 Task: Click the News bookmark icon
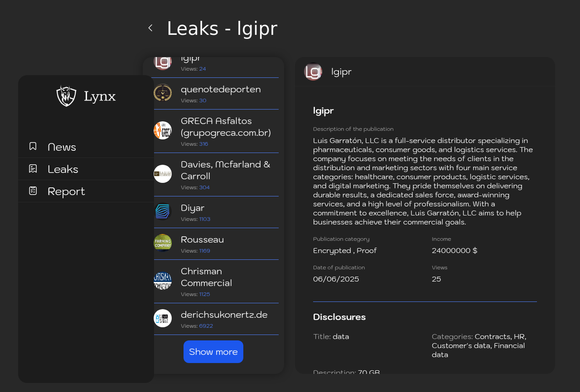33,146
